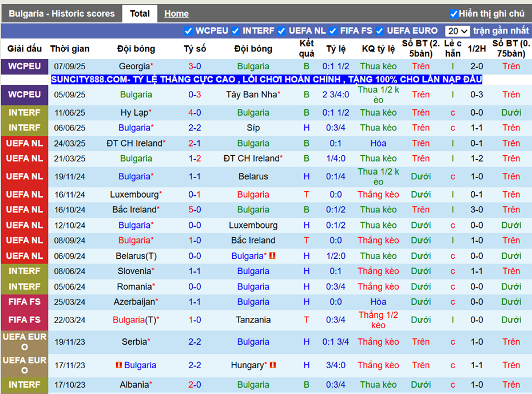Uncheck the UEFA EURO filter checkbox
Viewport: 532px width, 394px height.
coord(380,31)
